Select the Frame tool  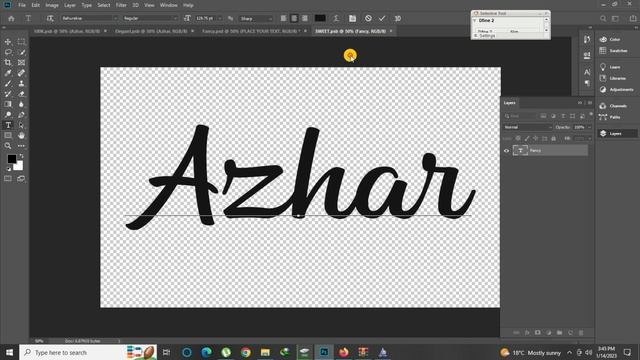(21, 62)
